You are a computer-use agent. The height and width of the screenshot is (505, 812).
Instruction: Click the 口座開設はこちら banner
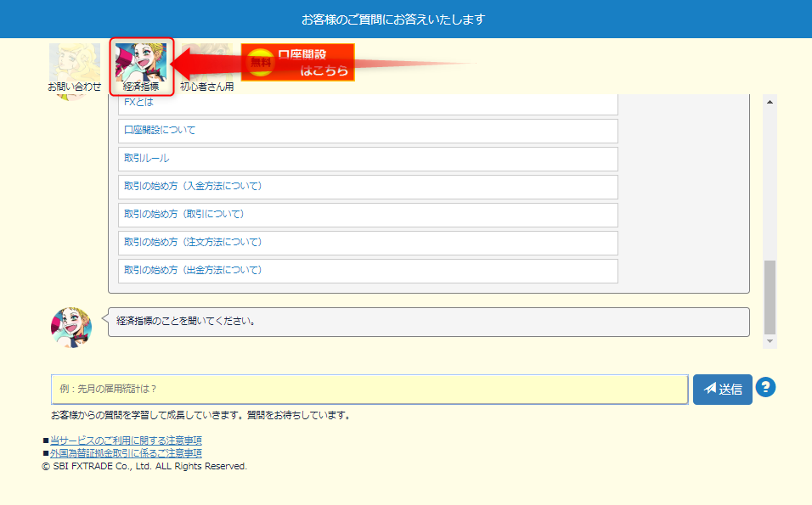[x=298, y=63]
